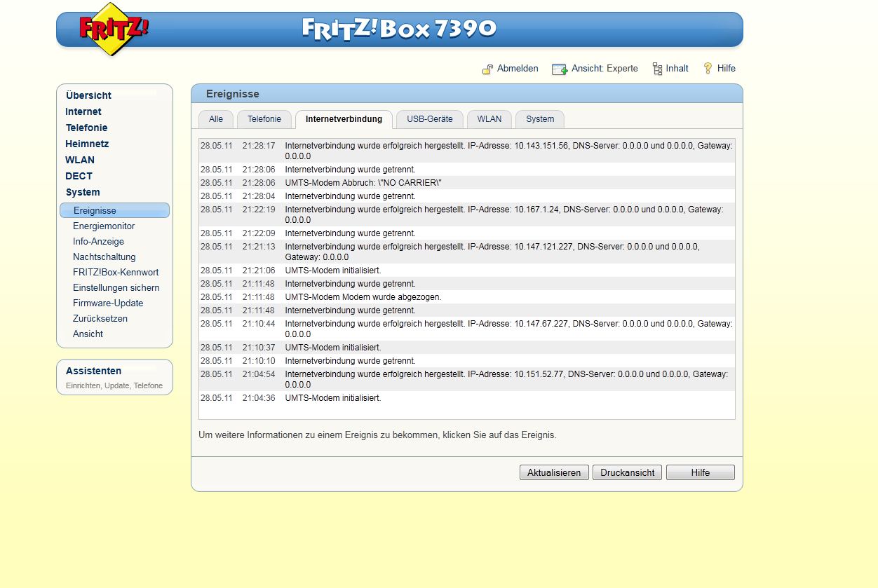Click the FRITZ!Box 7390 header title
Screen dimensions: 878x588
(x=400, y=28)
